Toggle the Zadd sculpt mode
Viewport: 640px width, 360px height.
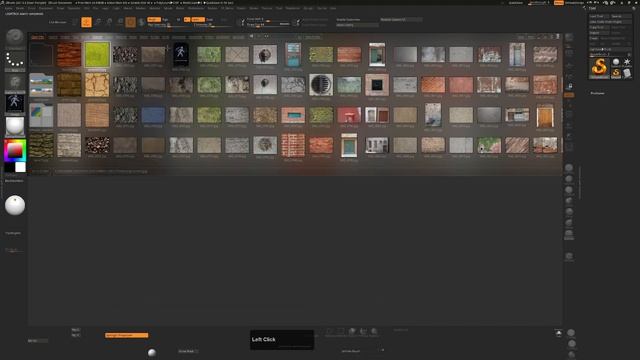point(198,20)
